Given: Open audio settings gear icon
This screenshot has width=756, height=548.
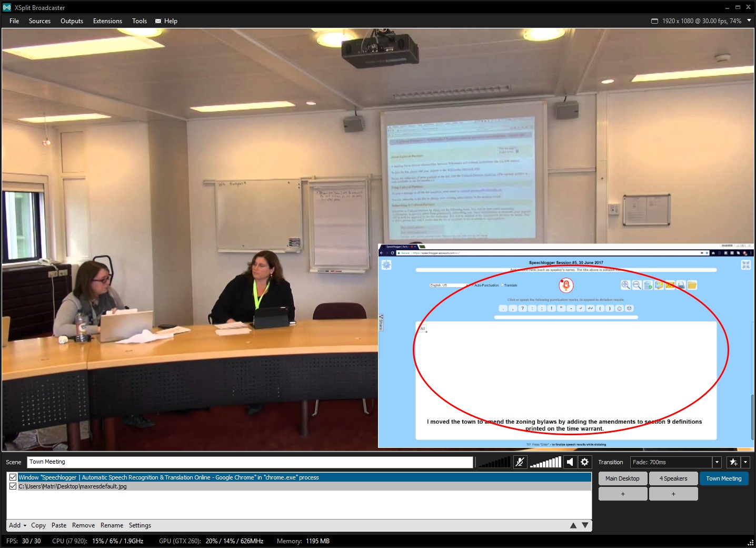Looking at the screenshot, I should pos(584,462).
